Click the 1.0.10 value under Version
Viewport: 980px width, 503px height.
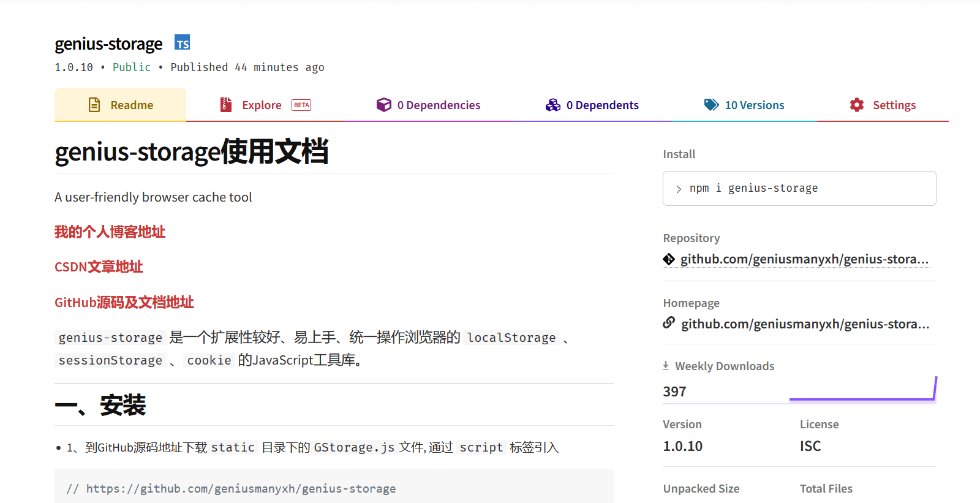[x=682, y=446]
